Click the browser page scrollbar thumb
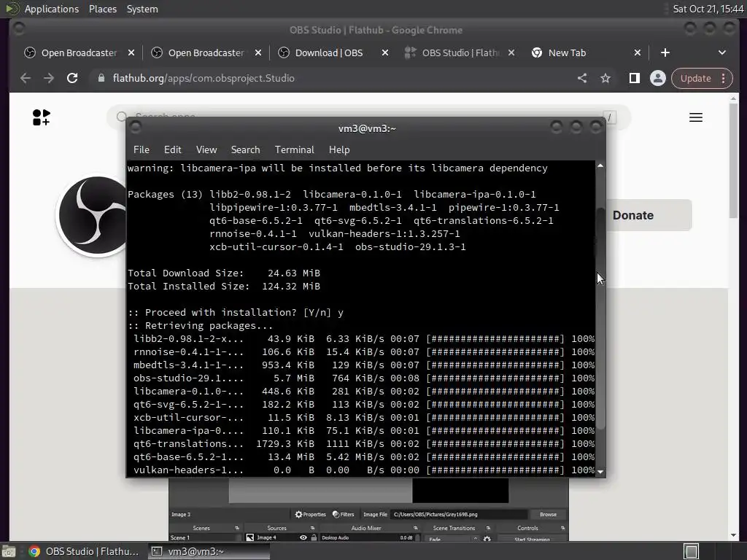 point(733,160)
